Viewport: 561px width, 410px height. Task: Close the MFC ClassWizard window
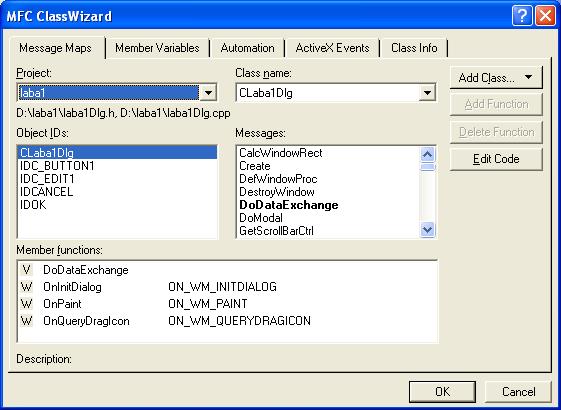545,16
